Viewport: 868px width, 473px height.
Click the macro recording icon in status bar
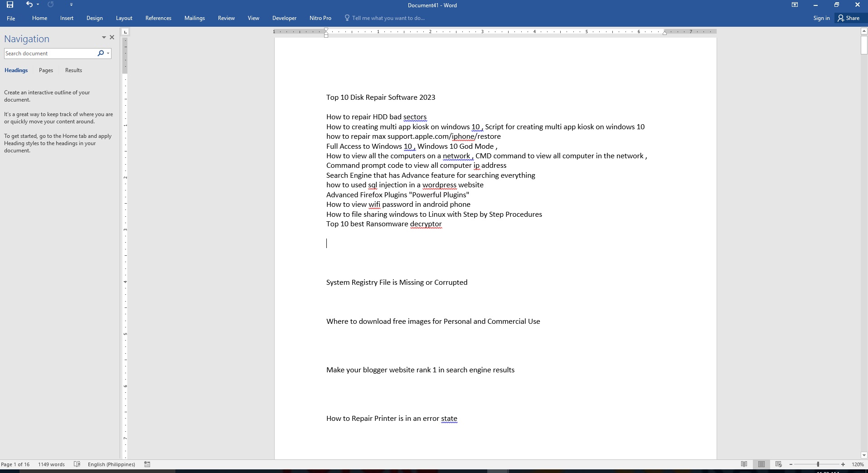click(147, 464)
